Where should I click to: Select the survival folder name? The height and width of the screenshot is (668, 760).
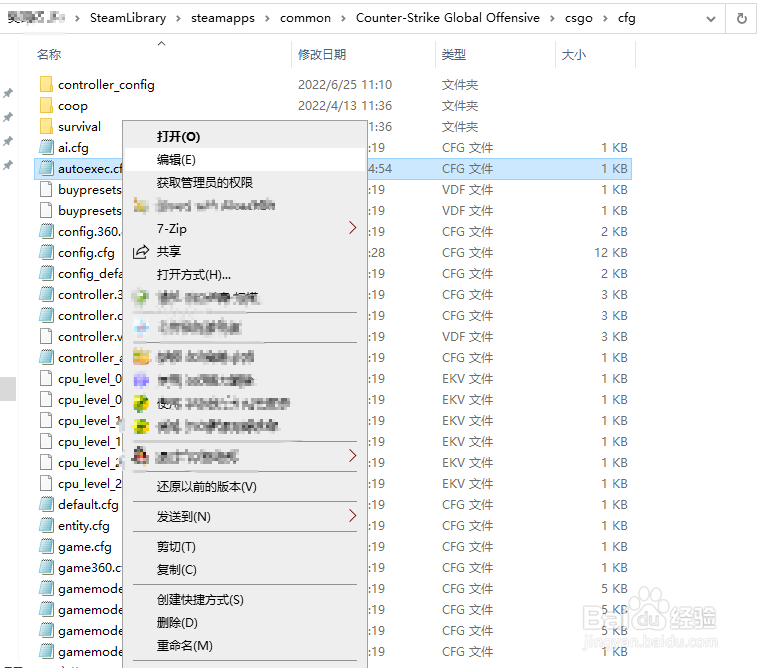coord(79,127)
